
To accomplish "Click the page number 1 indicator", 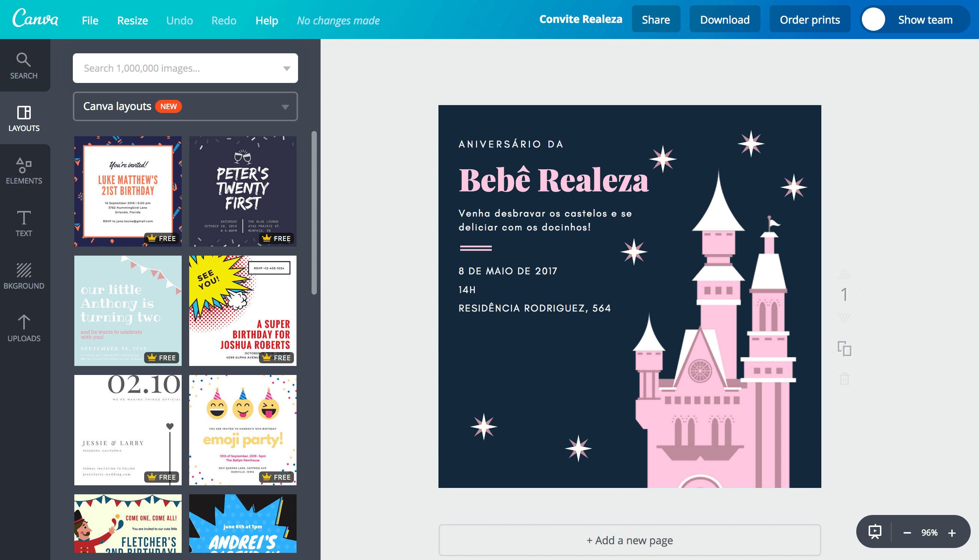I will point(844,295).
